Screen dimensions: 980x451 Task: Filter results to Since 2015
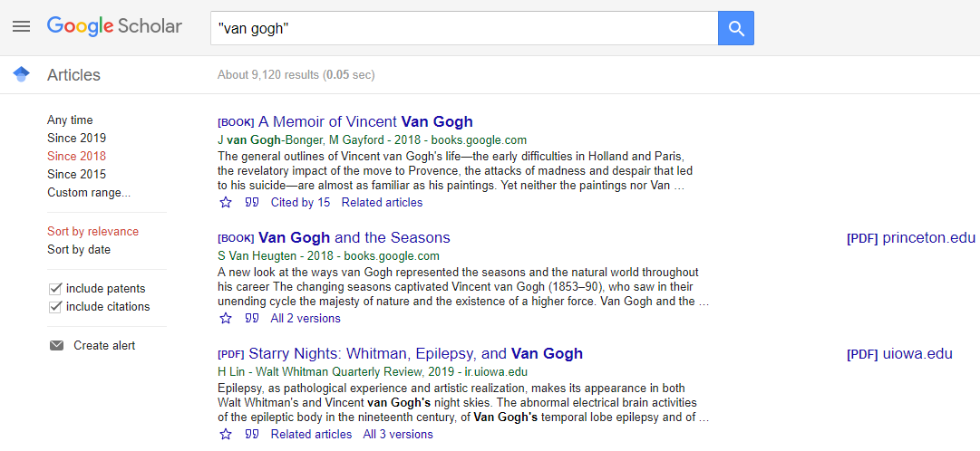76,174
